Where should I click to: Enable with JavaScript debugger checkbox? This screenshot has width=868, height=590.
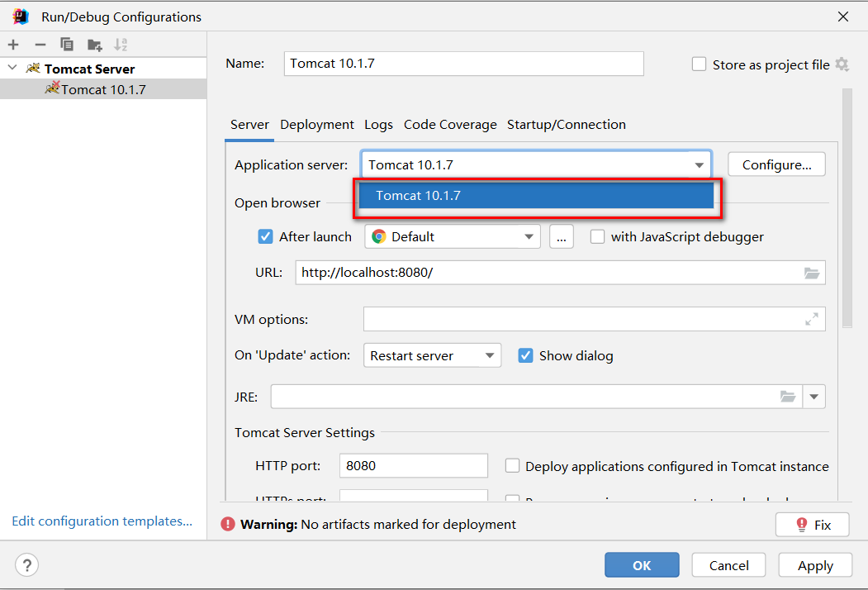click(x=597, y=236)
